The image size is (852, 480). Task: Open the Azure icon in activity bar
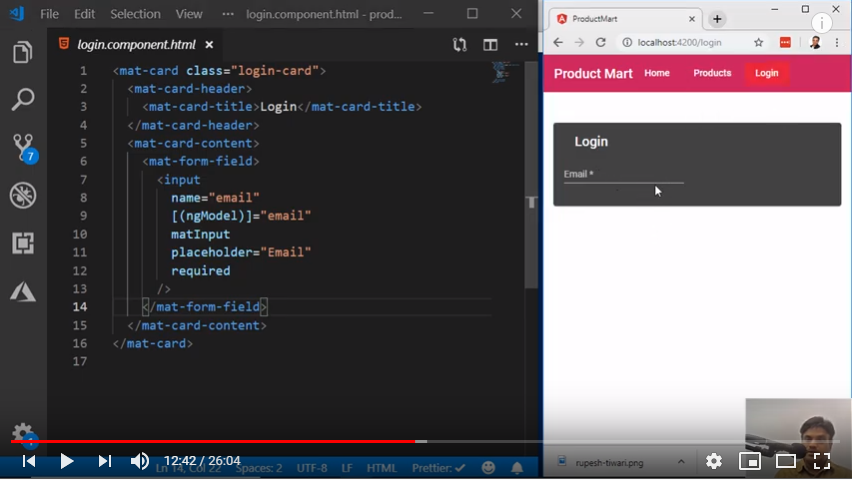(x=22, y=291)
